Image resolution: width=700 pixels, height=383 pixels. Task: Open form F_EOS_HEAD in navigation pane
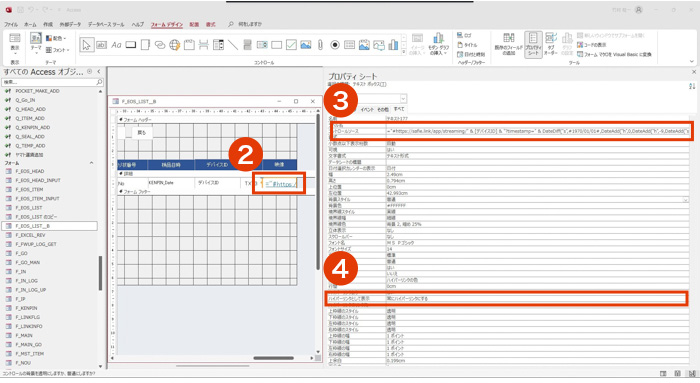point(29,171)
